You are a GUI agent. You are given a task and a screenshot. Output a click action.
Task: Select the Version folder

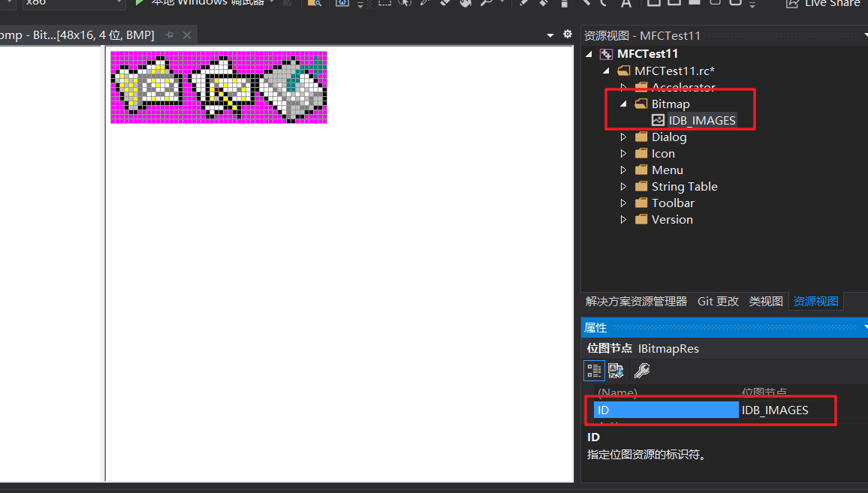tap(672, 220)
